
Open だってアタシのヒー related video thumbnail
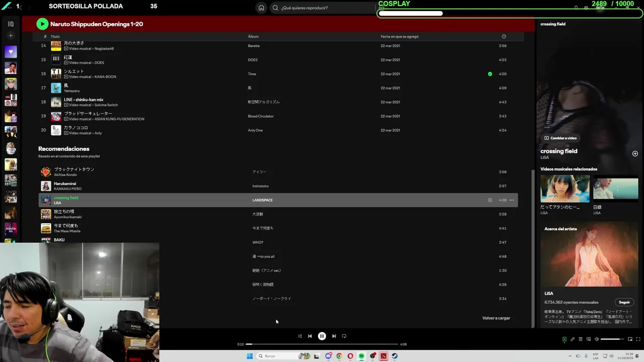[565, 189]
